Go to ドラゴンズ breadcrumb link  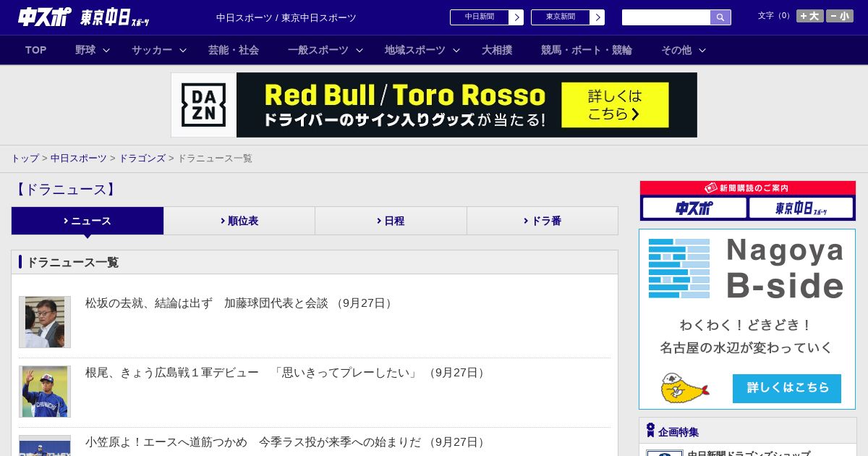coord(142,158)
